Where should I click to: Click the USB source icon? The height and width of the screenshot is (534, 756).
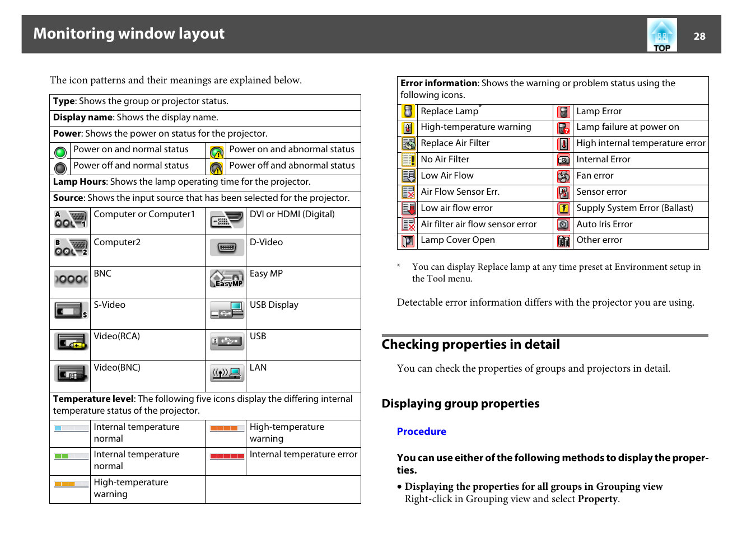[227, 341]
